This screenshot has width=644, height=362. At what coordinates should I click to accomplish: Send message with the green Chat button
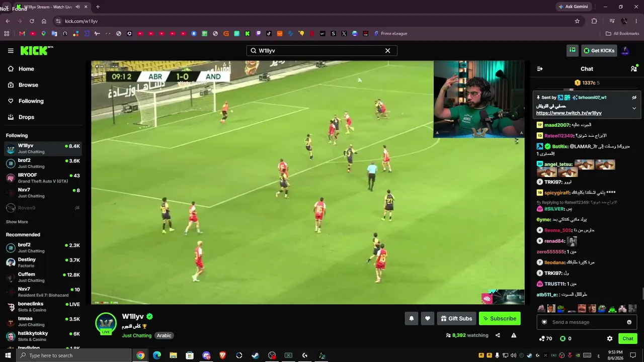[627, 338]
